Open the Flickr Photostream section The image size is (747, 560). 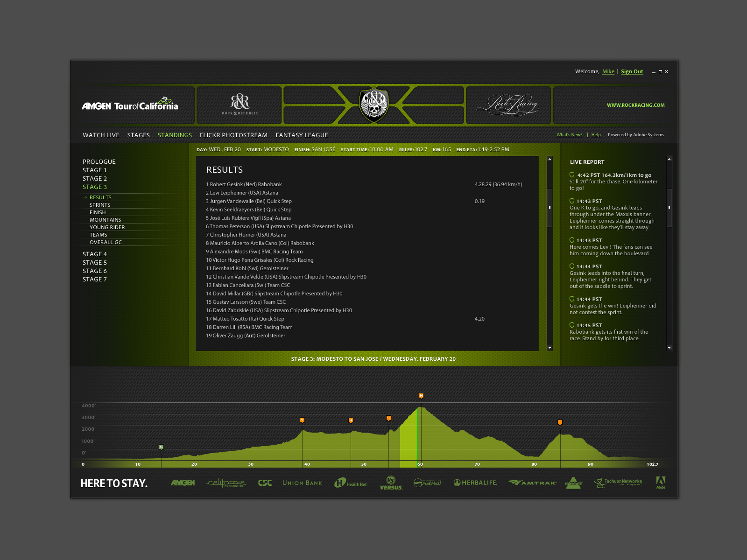pos(233,135)
